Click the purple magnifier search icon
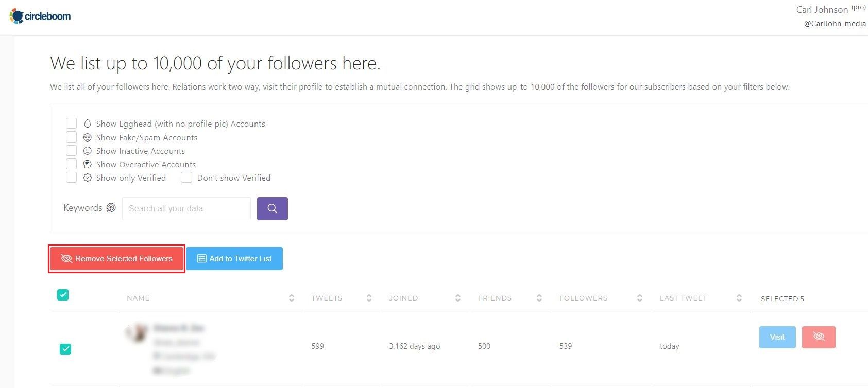This screenshot has width=868, height=388. click(272, 208)
